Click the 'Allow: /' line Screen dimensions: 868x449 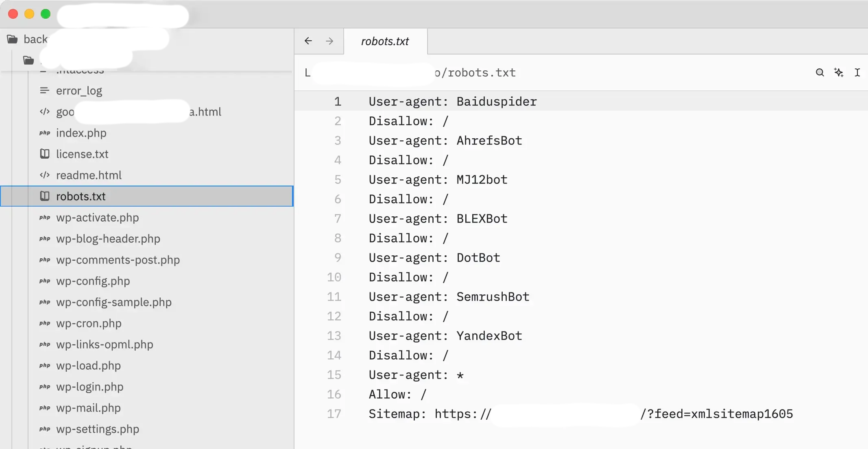click(x=397, y=395)
